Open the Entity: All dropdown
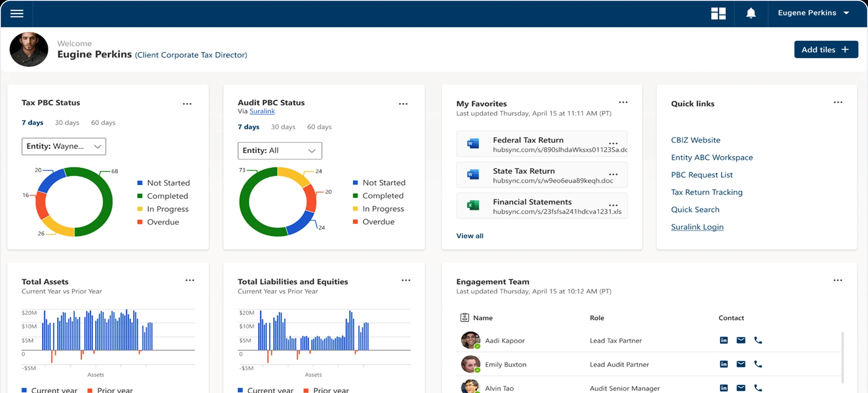This screenshot has height=393, width=868. point(280,150)
